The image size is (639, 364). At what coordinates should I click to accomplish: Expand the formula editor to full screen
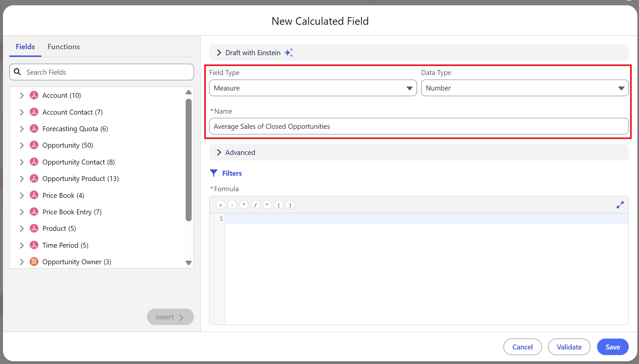click(x=620, y=205)
